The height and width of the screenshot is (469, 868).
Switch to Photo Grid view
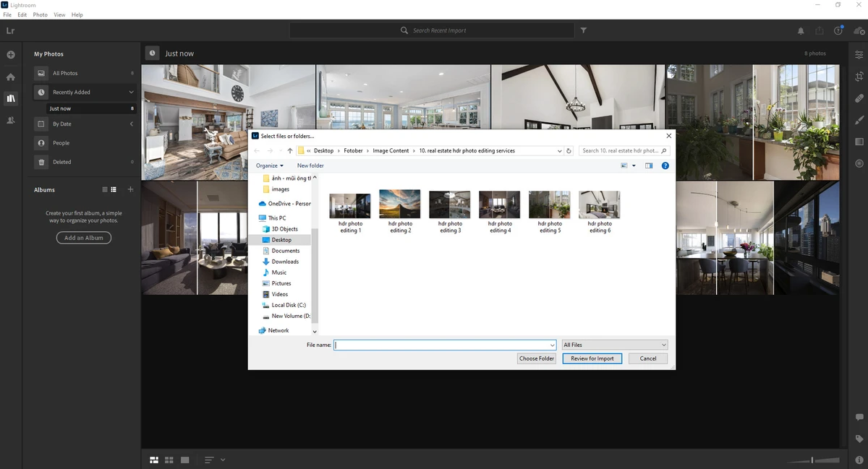[x=154, y=460]
